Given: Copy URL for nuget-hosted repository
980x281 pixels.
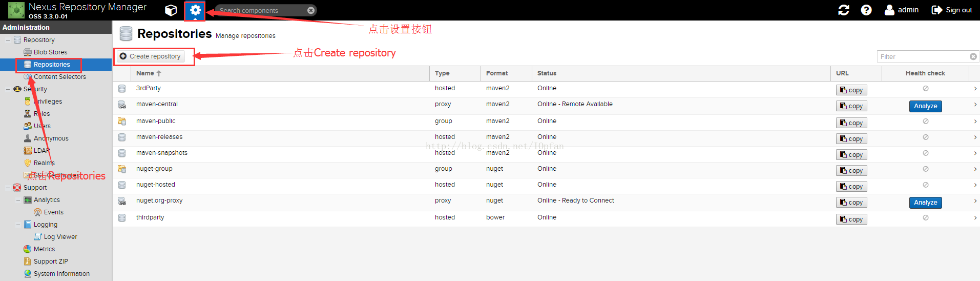Looking at the screenshot, I should 851,187.
